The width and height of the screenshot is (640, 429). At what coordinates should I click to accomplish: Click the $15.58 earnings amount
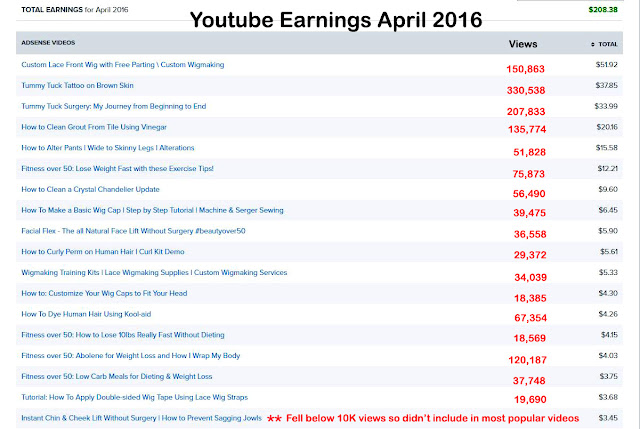point(607,148)
